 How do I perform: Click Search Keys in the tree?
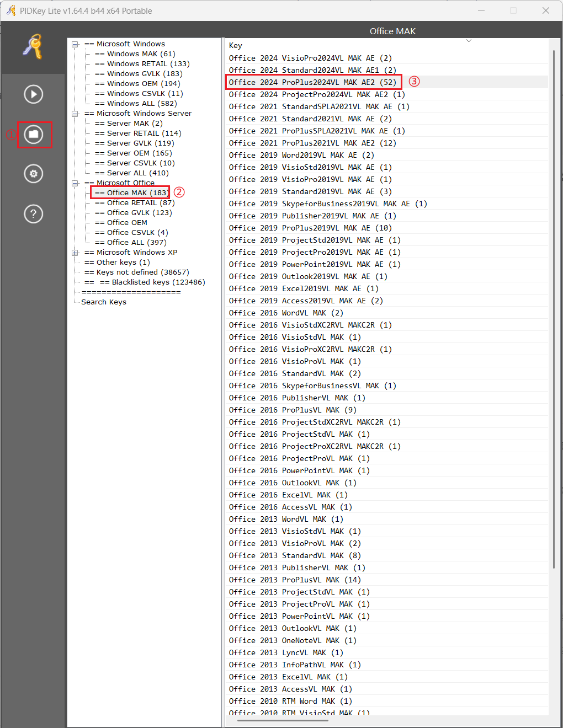click(x=104, y=302)
